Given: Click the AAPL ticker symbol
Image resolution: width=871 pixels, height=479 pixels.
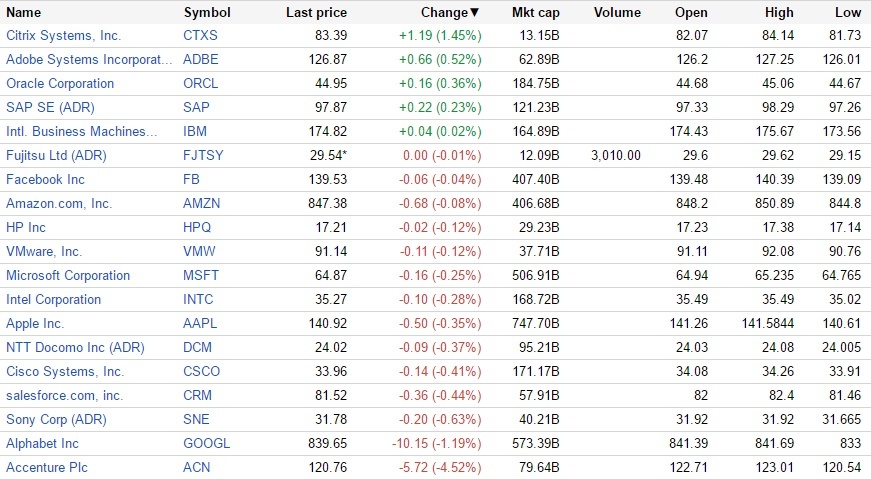Looking at the screenshot, I should pyautogui.click(x=200, y=323).
